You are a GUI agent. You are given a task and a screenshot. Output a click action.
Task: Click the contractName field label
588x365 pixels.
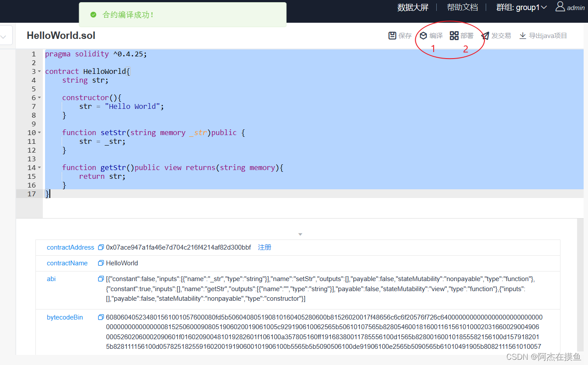pos(67,263)
